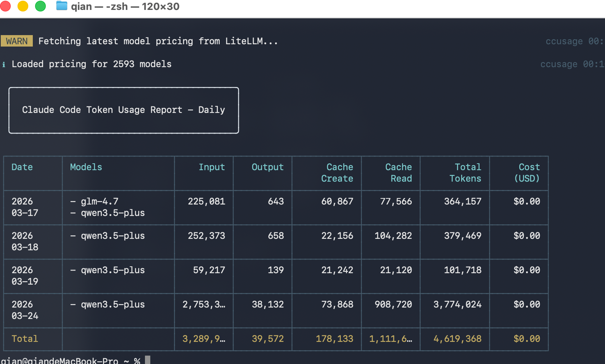Viewport: 605px width, 364px height.
Task: Click the date cell '2026 03-24'
Action: tap(25, 310)
